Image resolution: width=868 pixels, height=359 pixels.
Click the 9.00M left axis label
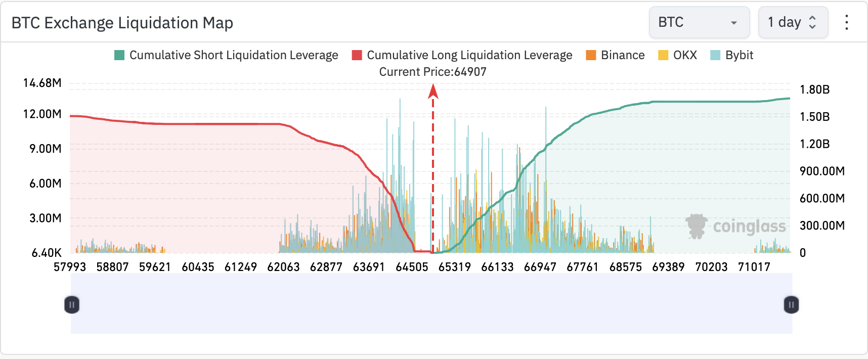point(46,149)
